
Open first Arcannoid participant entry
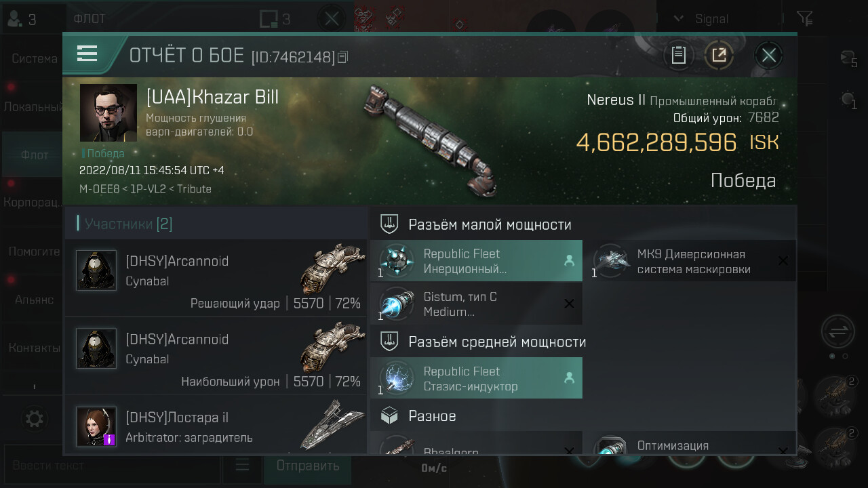[216, 278]
